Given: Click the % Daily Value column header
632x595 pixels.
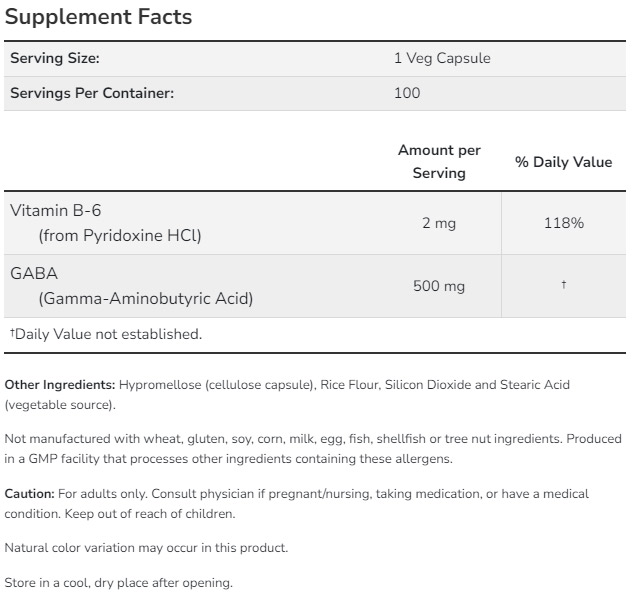Looking at the screenshot, I should [563, 162].
